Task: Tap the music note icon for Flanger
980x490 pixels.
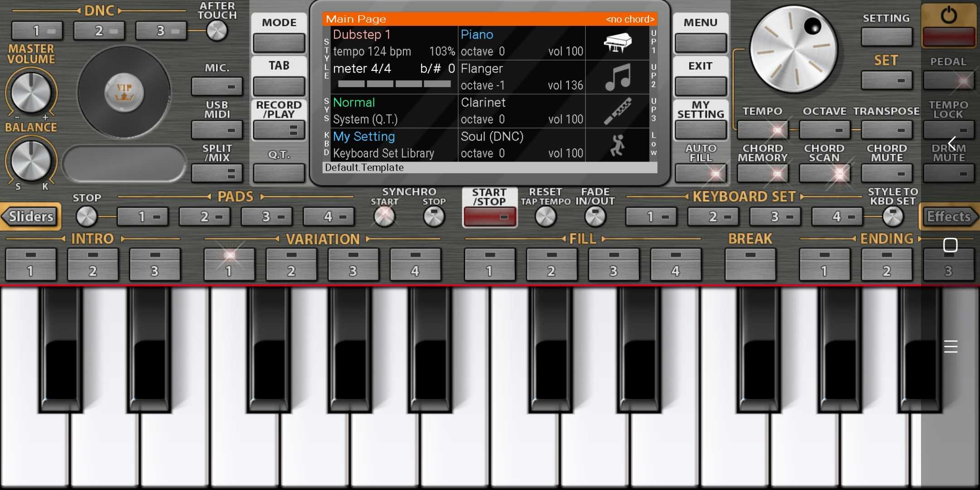Action: point(617,77)
